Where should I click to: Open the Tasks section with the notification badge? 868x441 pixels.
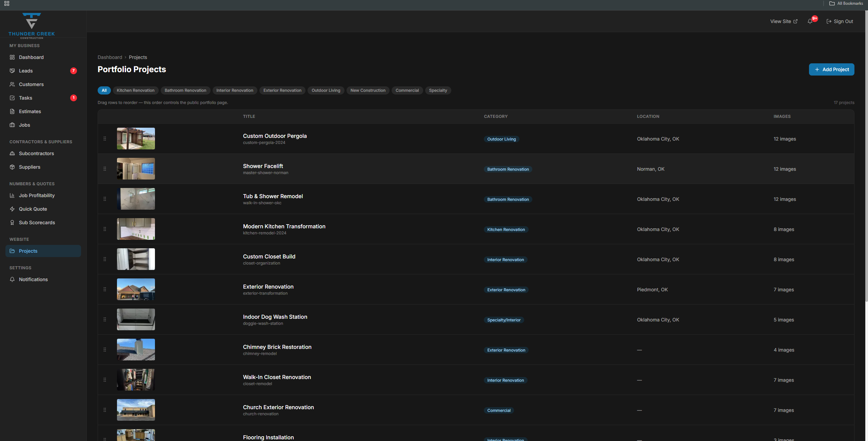[26, 98]
